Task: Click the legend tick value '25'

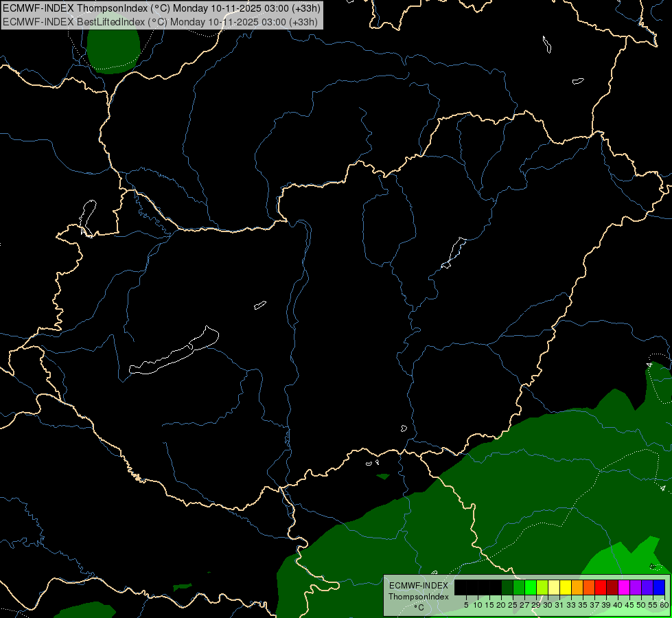Action: [x=513, y=605]
